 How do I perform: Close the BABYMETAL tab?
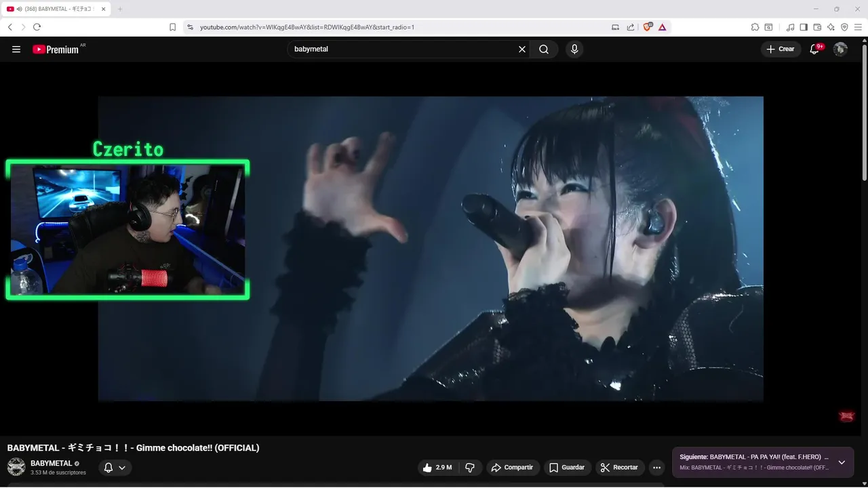(103, 9)
